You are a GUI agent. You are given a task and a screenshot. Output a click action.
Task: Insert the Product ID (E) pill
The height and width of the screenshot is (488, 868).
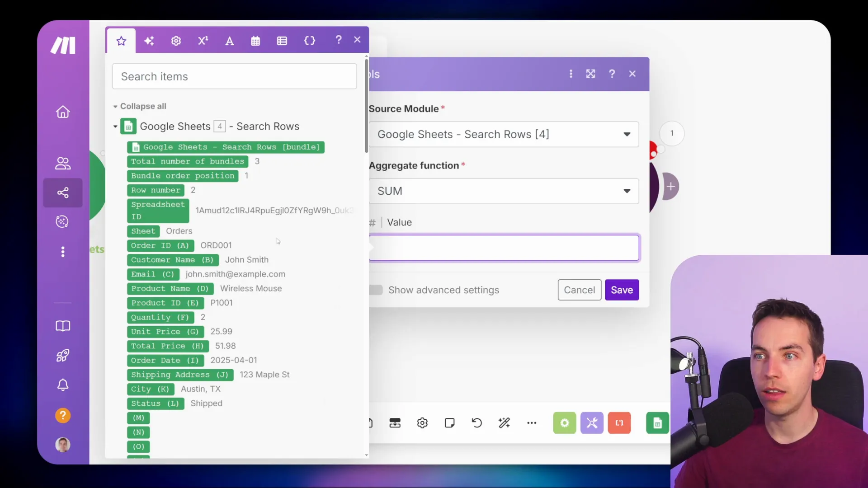coord(165,303)
